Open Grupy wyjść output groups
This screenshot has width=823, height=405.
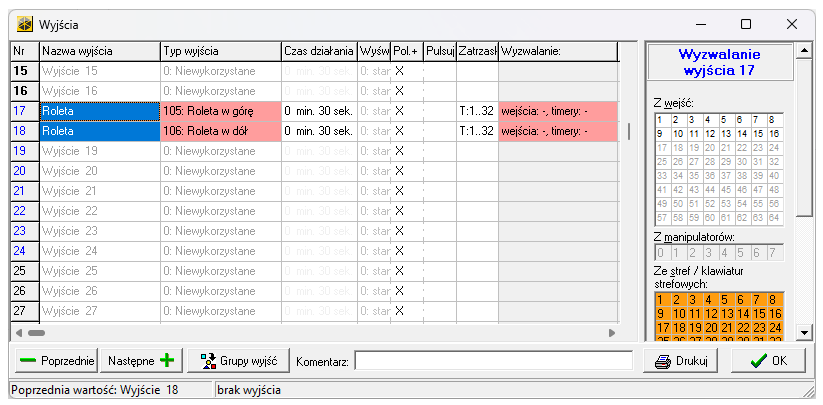(240, 361)
